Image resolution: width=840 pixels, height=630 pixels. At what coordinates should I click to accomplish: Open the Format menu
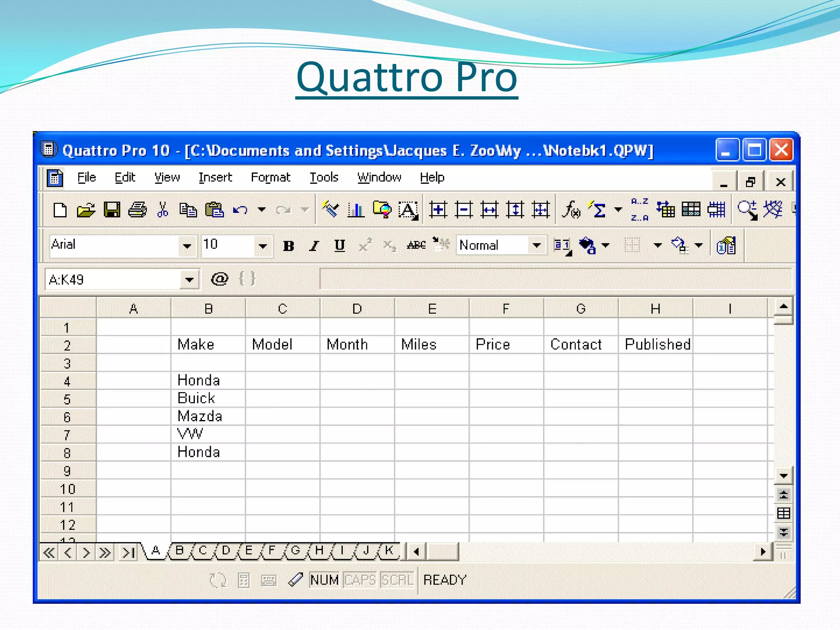click(270, 177)
